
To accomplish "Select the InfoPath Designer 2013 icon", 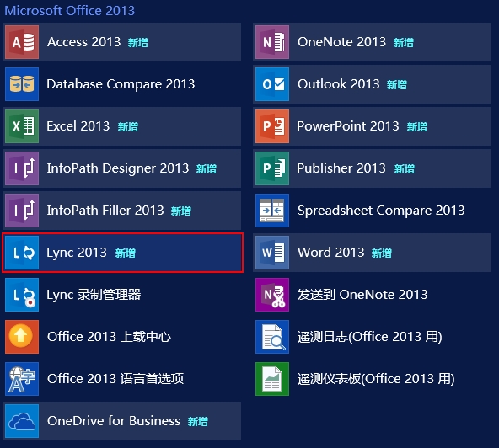I will 22,168.
